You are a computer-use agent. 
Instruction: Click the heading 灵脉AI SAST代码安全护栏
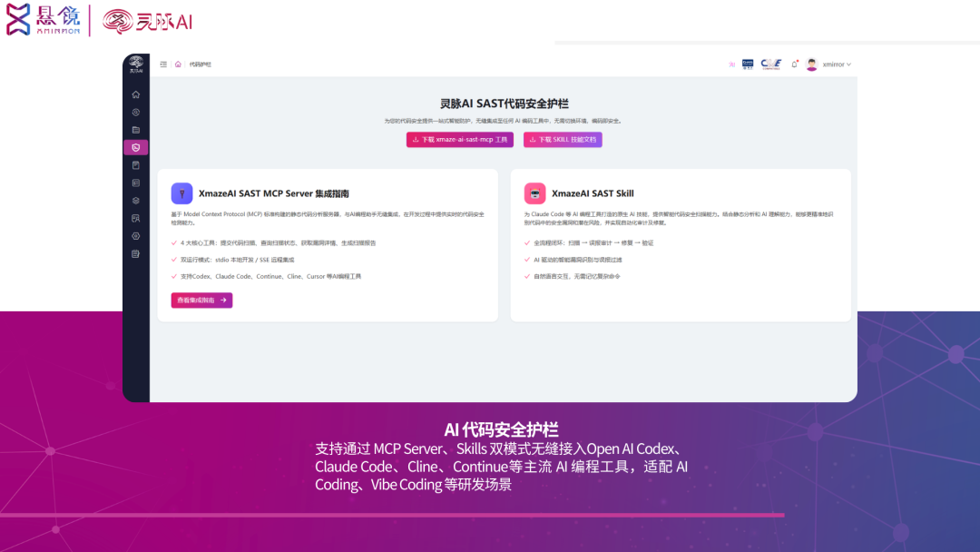[504, 103]
